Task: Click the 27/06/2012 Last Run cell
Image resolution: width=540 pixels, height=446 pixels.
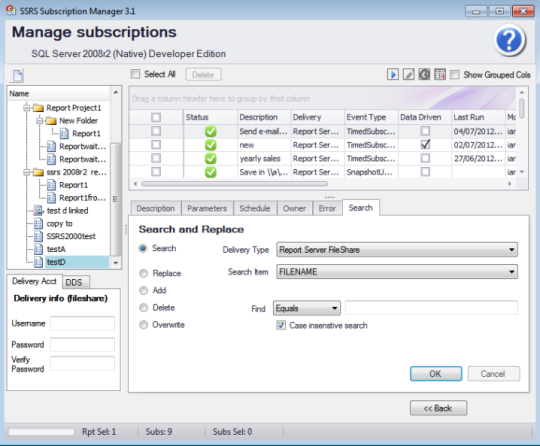Action: click(x=478, y=158)
